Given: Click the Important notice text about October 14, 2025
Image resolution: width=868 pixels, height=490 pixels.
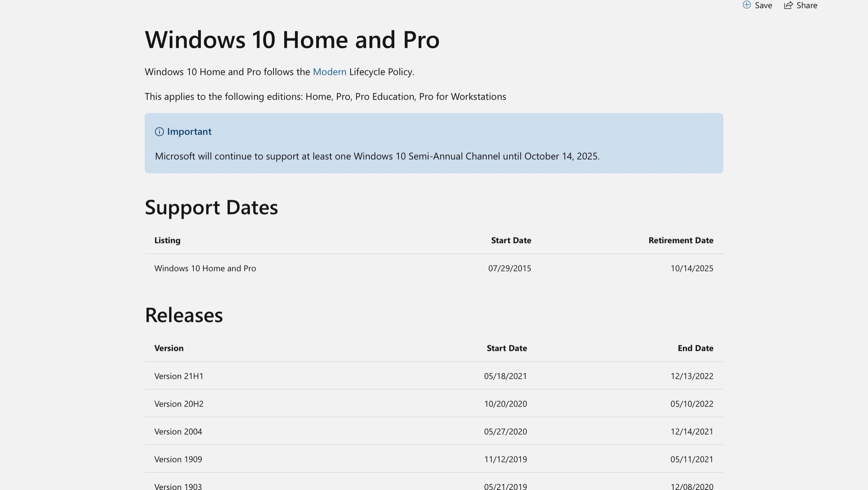Looking at the screenshot, I should point(377,156).
